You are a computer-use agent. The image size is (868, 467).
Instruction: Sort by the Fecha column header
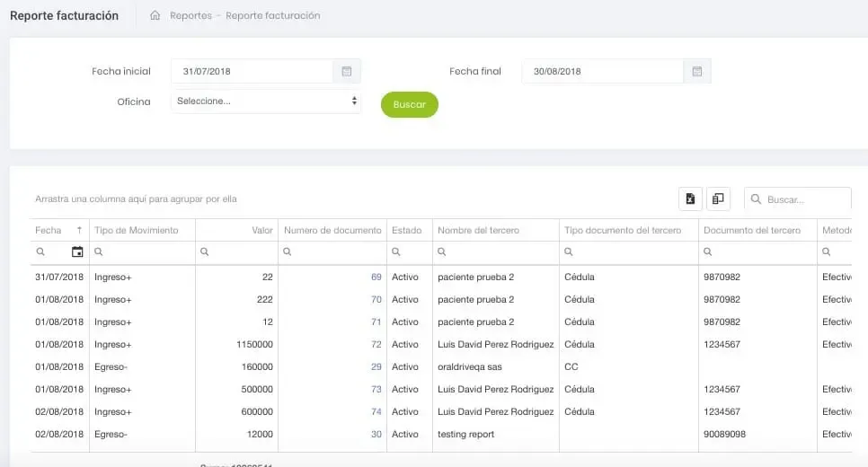[x=49, y=231]
